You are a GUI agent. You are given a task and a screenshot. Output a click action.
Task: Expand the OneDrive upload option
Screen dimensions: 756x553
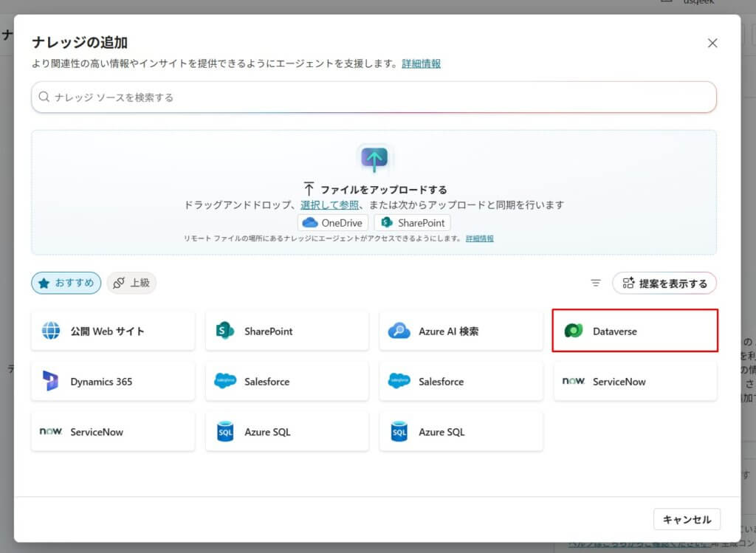pos(332,222)
